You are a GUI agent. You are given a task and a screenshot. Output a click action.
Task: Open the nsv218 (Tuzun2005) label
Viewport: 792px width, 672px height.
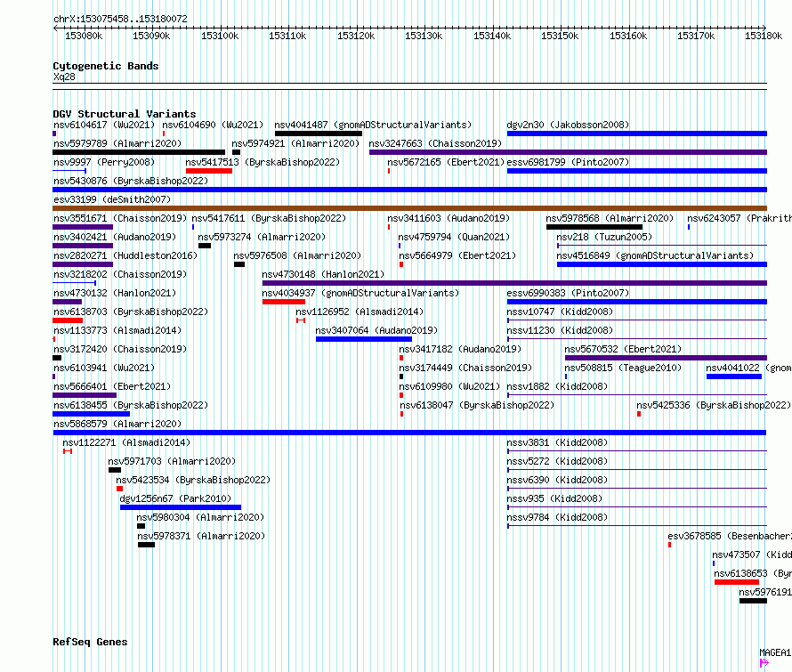coord(604,237)
